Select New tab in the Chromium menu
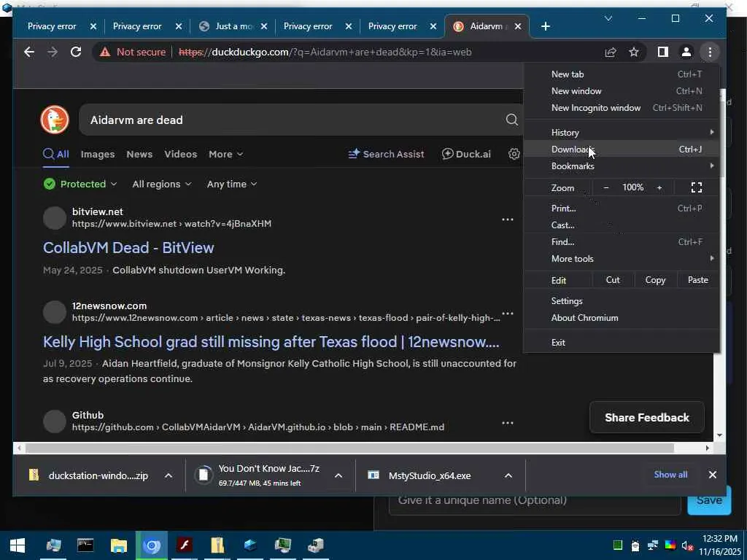 point(622,74)
